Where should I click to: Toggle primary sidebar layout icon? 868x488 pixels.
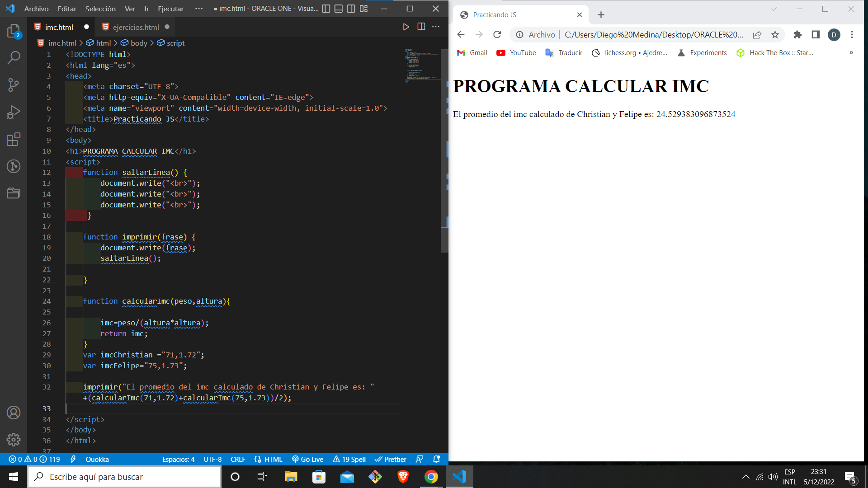point(326,9)
